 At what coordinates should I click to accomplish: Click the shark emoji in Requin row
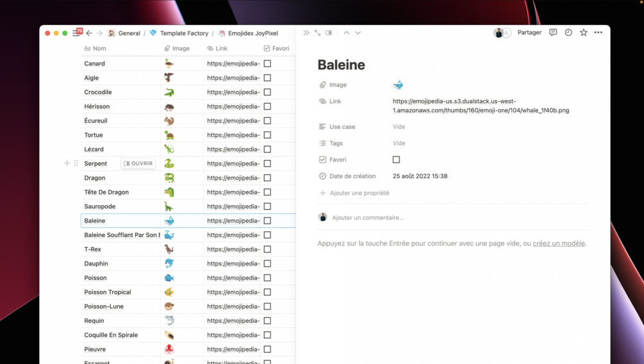(169, 320)
